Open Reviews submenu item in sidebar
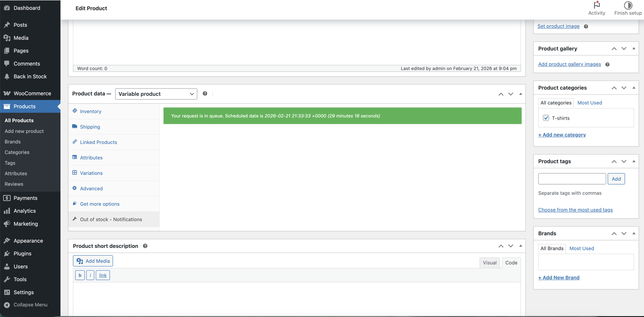 tap(14, 184)
